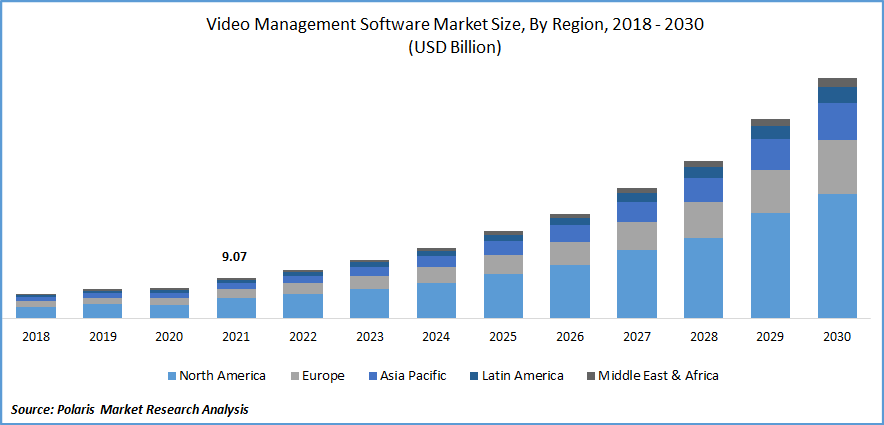The width and height of the screenshot is (884, 425).
Task: Click 'Source: Polaris Market Research Analysis' text
Action: [130, 410]
